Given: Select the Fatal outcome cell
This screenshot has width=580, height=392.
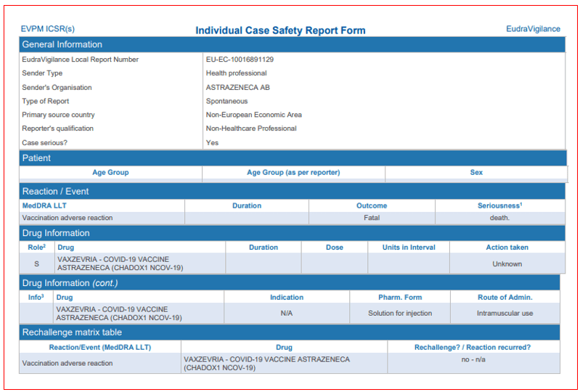Looking at the screenshot, I should coord(372,218).
